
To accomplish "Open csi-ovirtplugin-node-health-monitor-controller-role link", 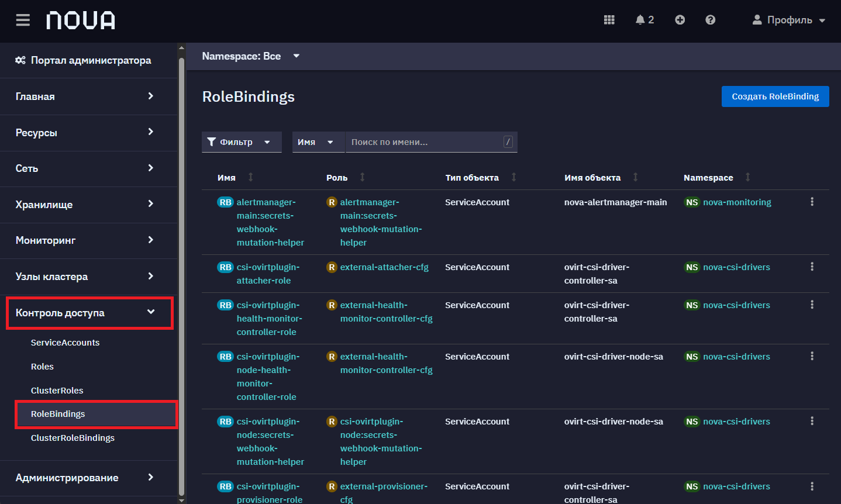I will pos(268,377).
